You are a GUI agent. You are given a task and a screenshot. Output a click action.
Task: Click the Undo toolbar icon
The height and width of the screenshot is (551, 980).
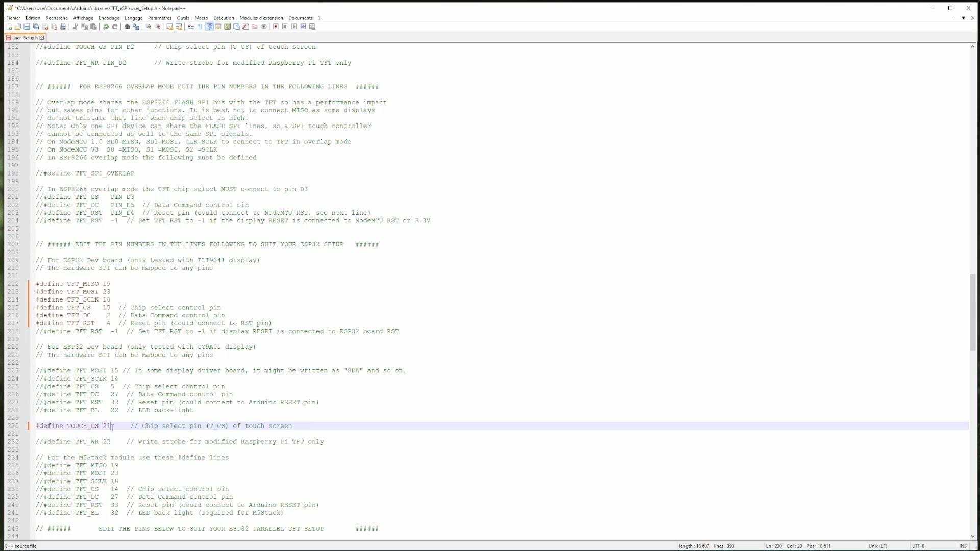[x=106, y=27]
